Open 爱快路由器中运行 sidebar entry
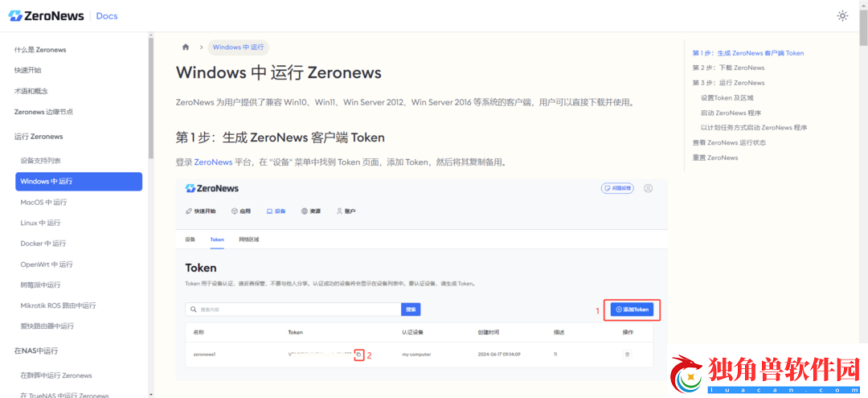The image size is (868, 398). coord(47,326)
